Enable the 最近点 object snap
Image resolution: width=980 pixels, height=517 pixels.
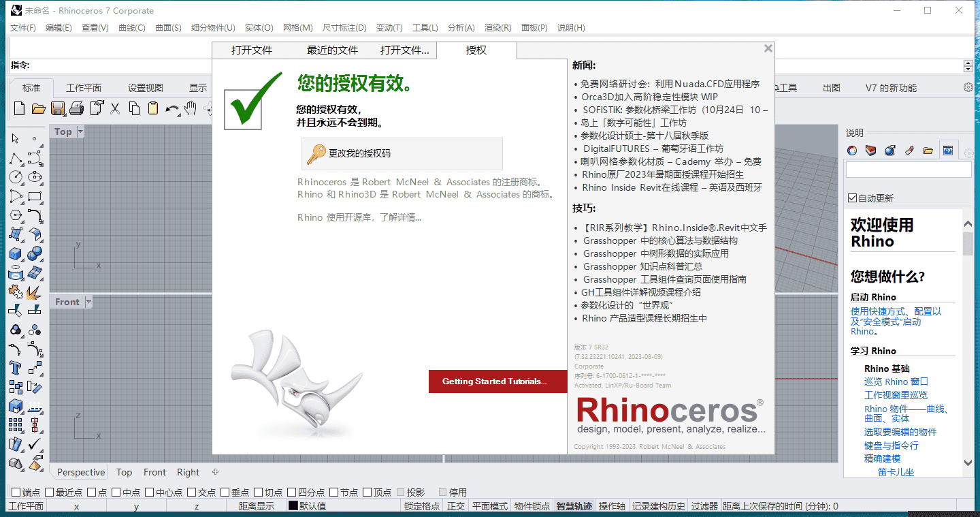49,492
